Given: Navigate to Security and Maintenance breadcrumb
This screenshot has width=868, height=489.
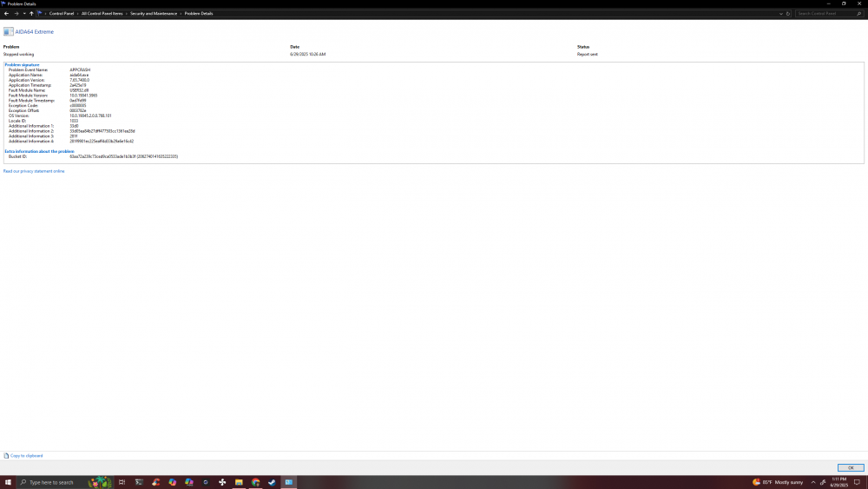Looking at the screenshot, I should [154, 13].
